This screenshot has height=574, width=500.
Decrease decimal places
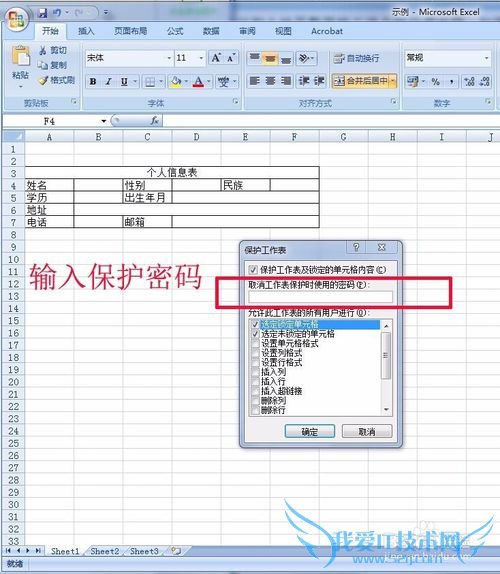(485, 81)
